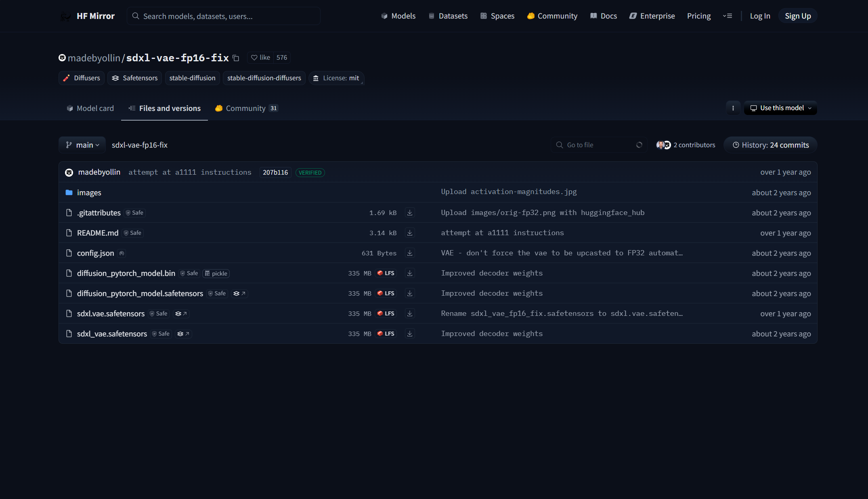Switch to the Model card tab
The height and width of the screenshot is (499, 868).
coord(90,108)
